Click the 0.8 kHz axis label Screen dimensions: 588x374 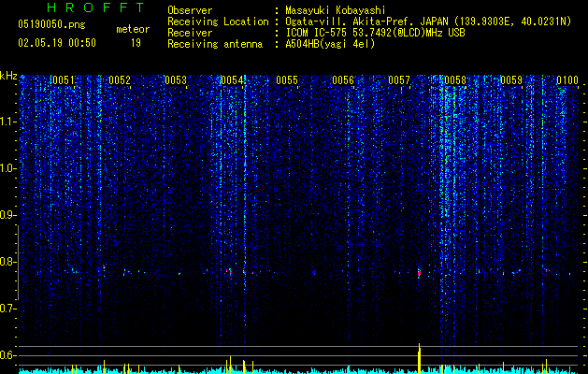tap(8, 262)
